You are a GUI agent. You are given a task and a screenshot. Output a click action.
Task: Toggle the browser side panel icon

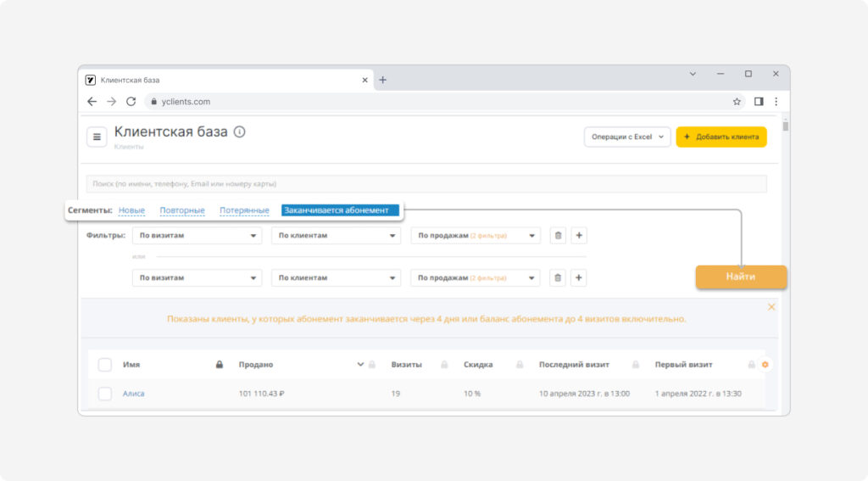coord(759,102)
